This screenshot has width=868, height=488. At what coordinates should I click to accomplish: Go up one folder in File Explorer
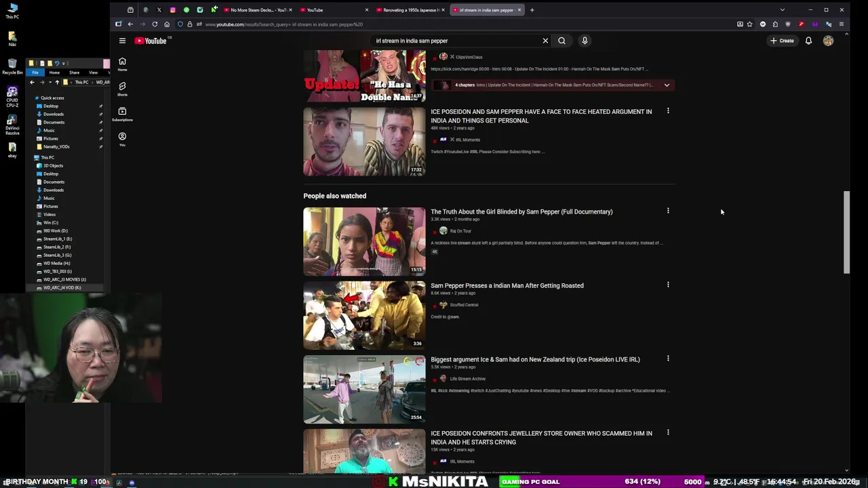(x=57, y=82)
